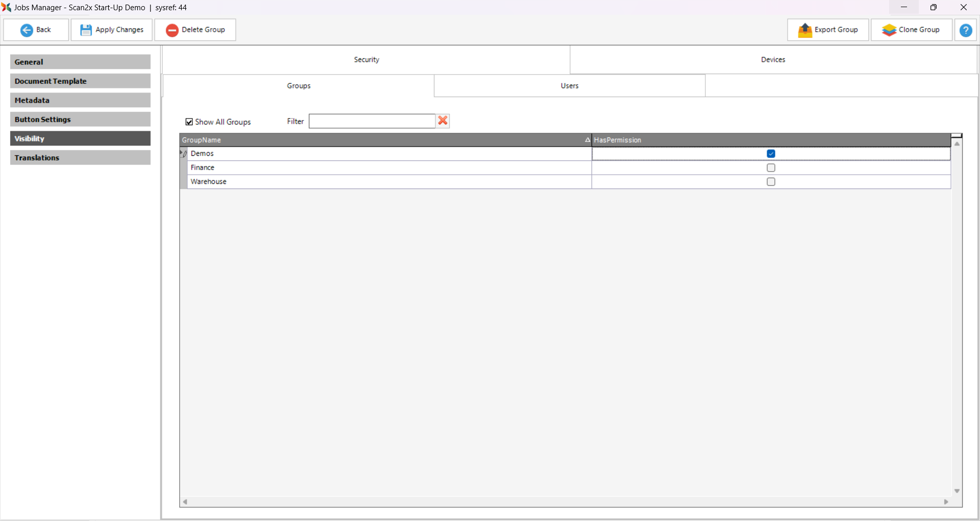Screen dimensions: 980x521
Task: Go to the Translations section
Action: pyautogui.click(x=80, y=158)
